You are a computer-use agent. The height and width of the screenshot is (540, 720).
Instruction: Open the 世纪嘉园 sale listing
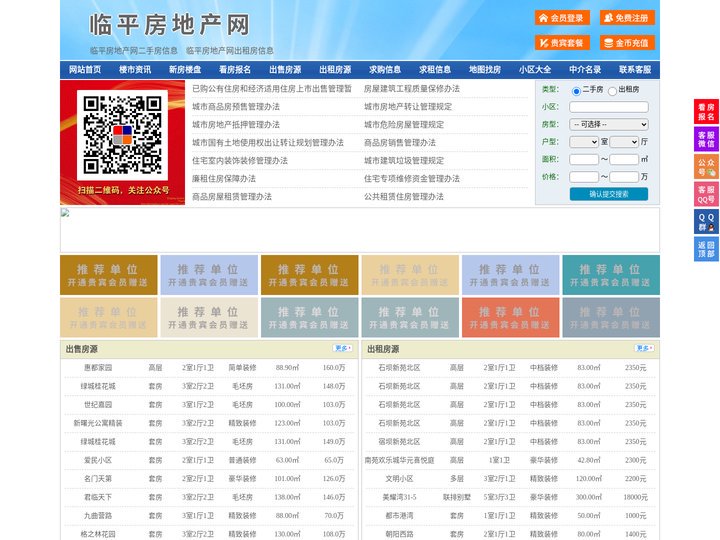[98, 405]
